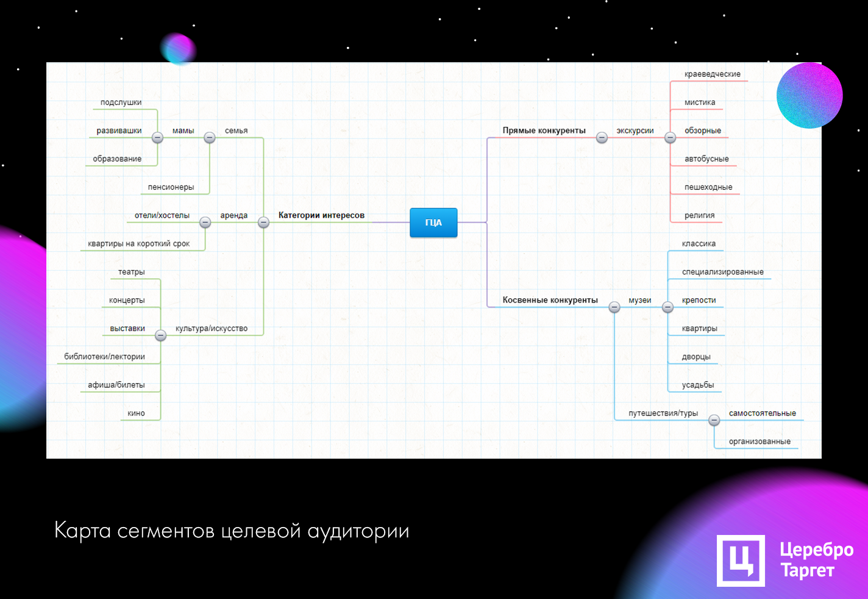Collapse the аренда branch toggle

pyautogui.click(x=205, y=223)
